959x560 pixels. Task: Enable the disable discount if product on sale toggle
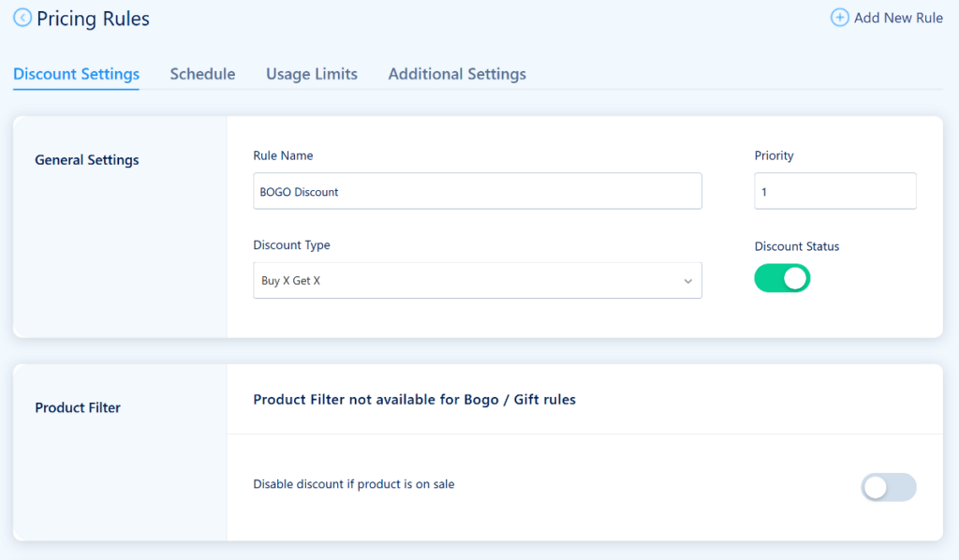[888, 487]
